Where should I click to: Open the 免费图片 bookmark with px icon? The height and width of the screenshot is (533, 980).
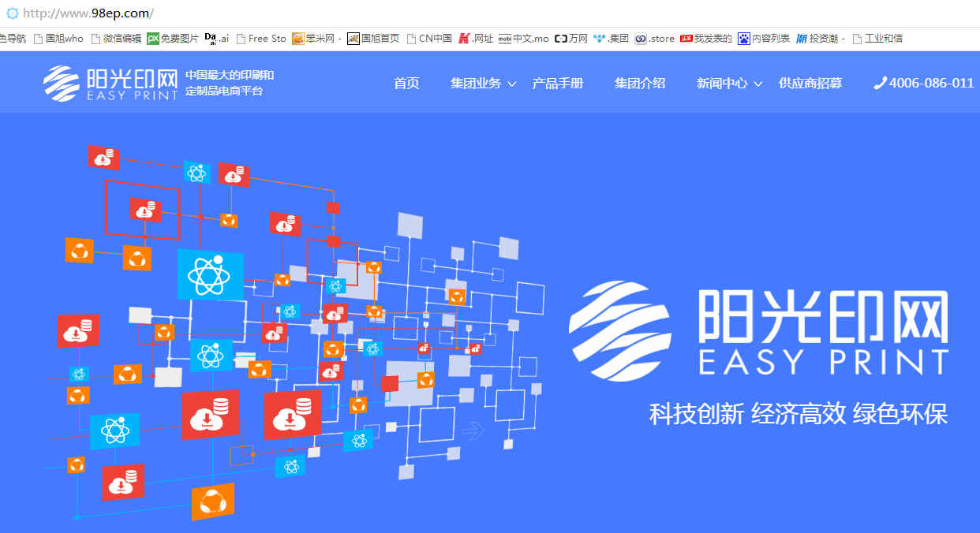pos(173,39)
